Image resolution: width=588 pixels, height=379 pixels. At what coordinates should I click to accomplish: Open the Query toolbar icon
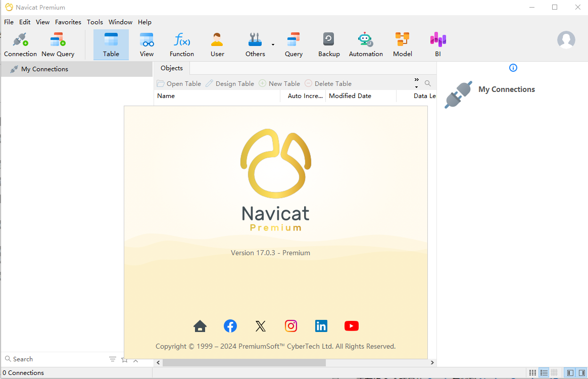tap(293, 44)
